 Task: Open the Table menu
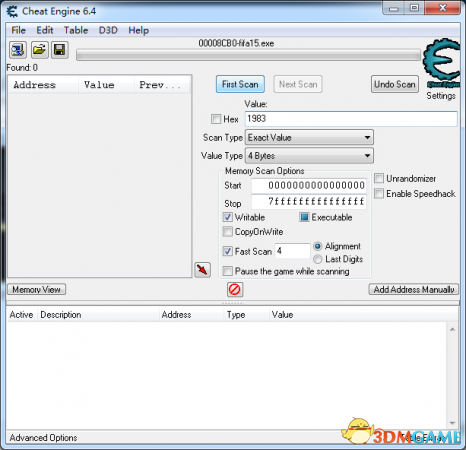76,30
